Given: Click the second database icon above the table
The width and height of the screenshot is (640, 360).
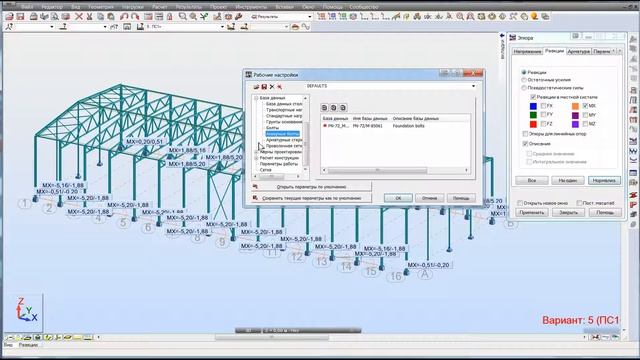Looking at the screenshot, I should 333,107.
